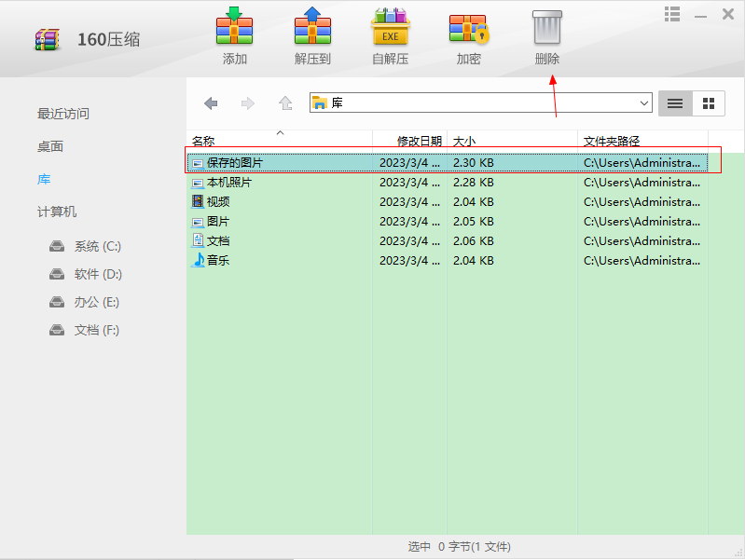Sort by the 文件夹路径 column header
Screen dimensions: 745x560
click(642, 141)
